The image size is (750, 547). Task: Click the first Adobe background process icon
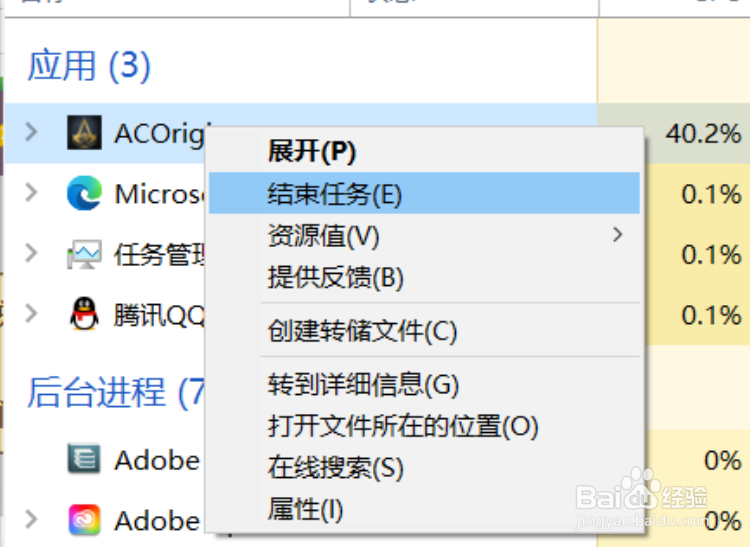[84, 459]
